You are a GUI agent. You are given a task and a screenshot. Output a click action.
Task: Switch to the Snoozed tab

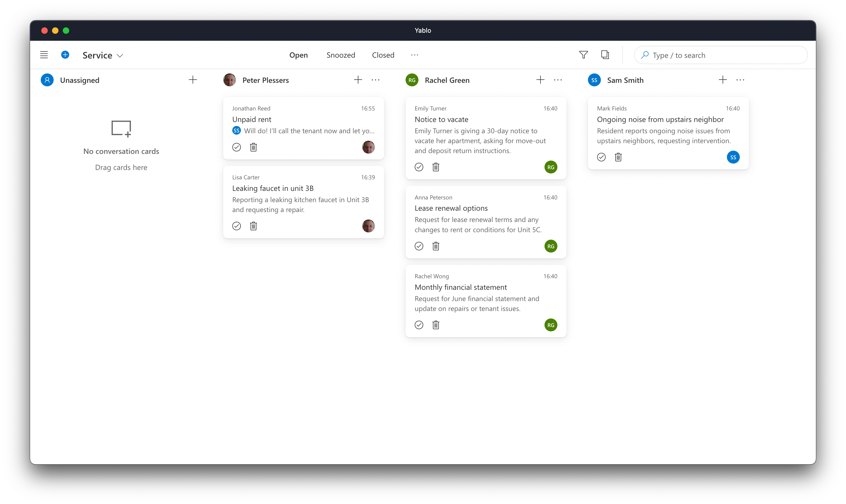tap(341, 55)
